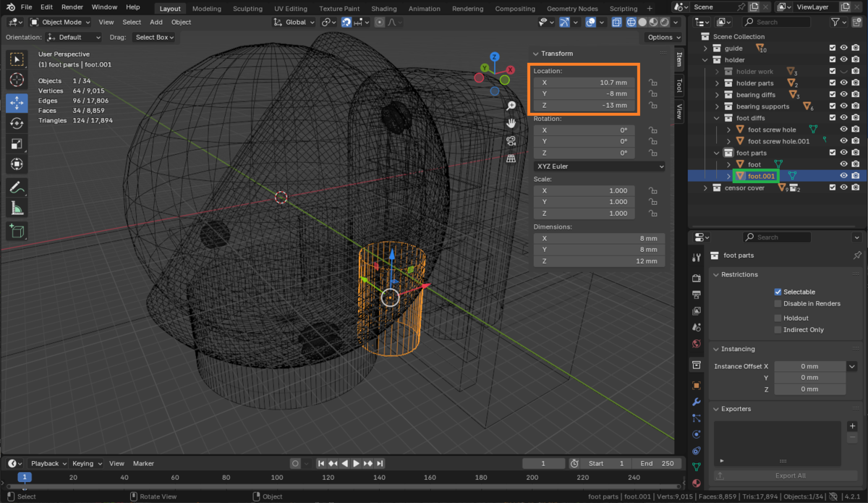Click the Location X value field
The image size is (868, 503).
click(584, 83)
